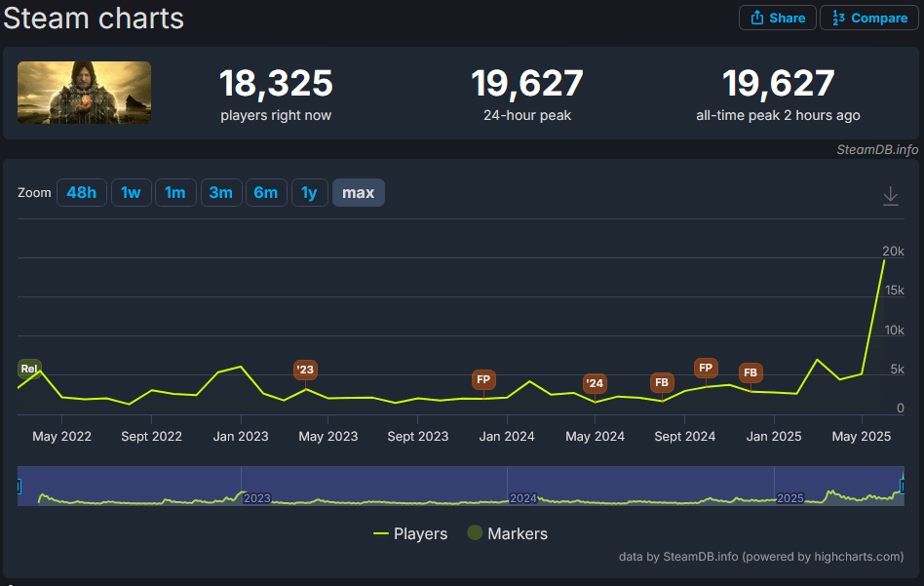Viewport: 924px width, 586px height.
Task: Click the Jan 2023 axis label
Action: [x=241, y=436]
